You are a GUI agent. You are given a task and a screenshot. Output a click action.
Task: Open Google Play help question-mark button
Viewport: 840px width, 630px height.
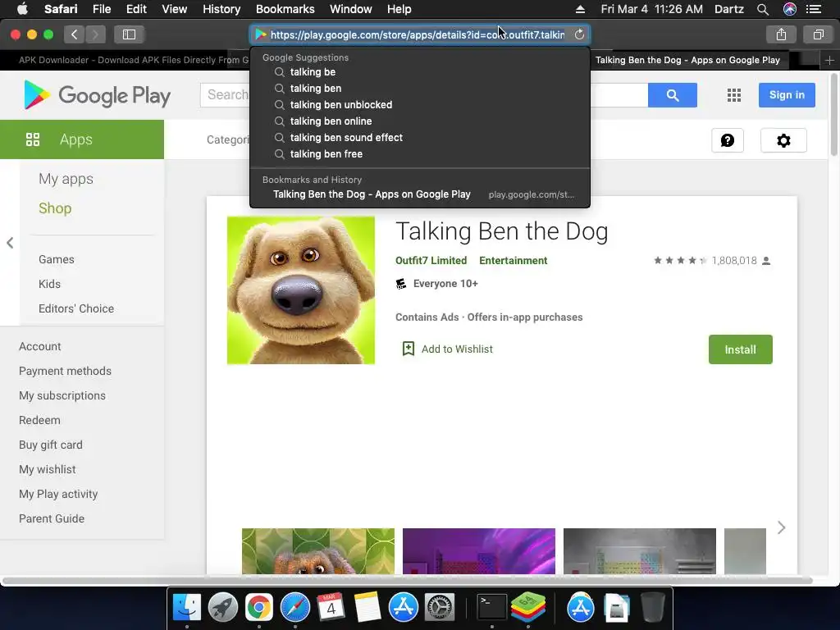728,140
